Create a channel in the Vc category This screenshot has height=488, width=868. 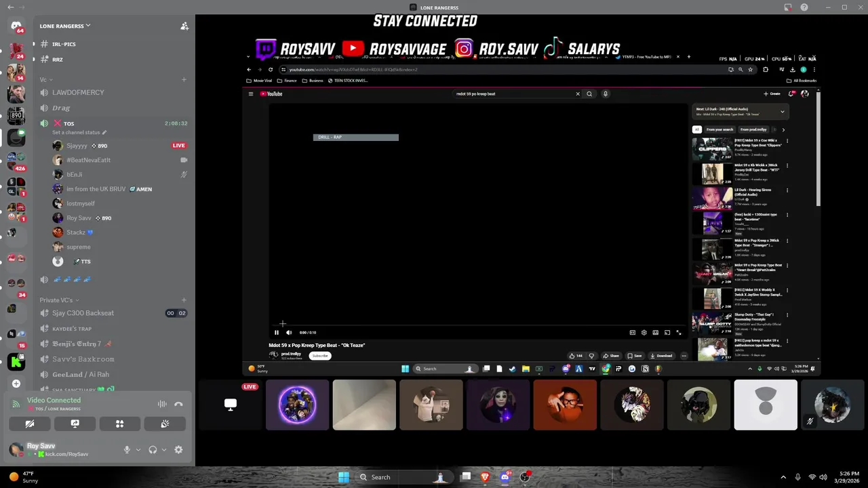pyautogui.click(x=184, y=80)
